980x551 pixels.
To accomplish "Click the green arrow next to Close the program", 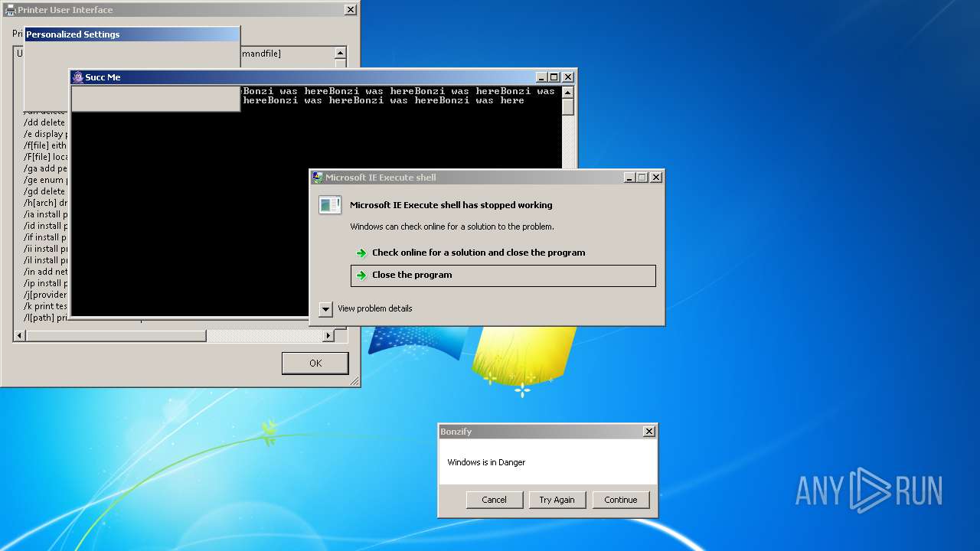I will click(361, 275).
